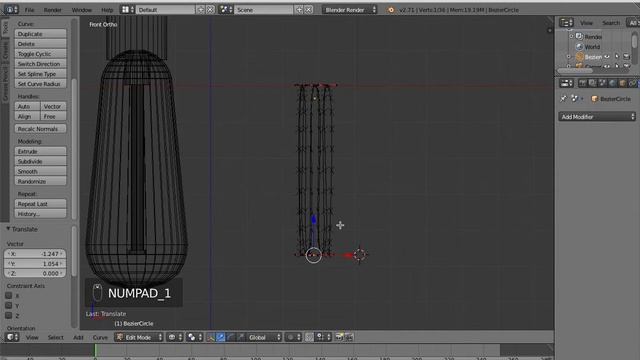This screenshot has height=360, width=640.
Task: Open the Properties editor type icon
Action: click(566, 83)
